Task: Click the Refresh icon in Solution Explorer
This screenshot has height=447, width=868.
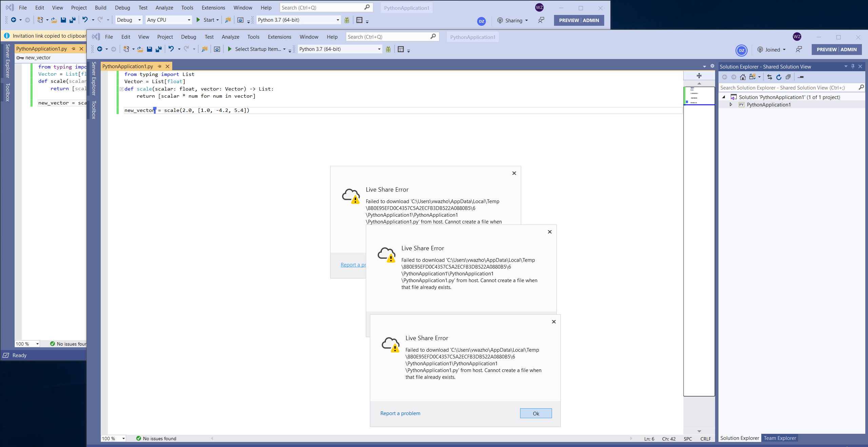Action: pos(778,77)
